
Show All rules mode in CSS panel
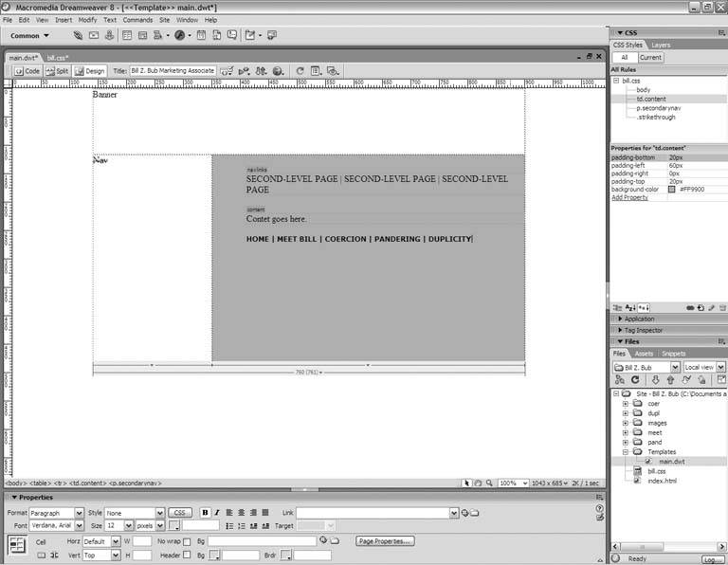click(x=625, y=58)
